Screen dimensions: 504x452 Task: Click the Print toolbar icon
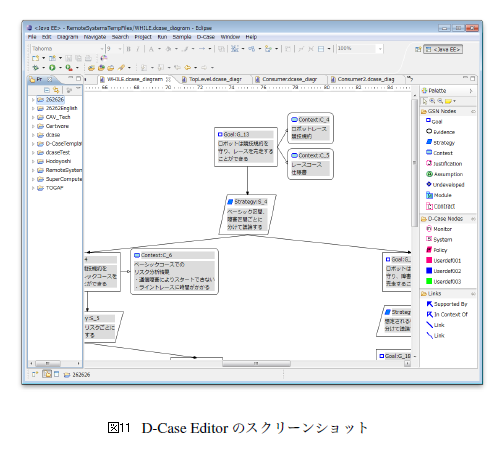click(88, 58)
